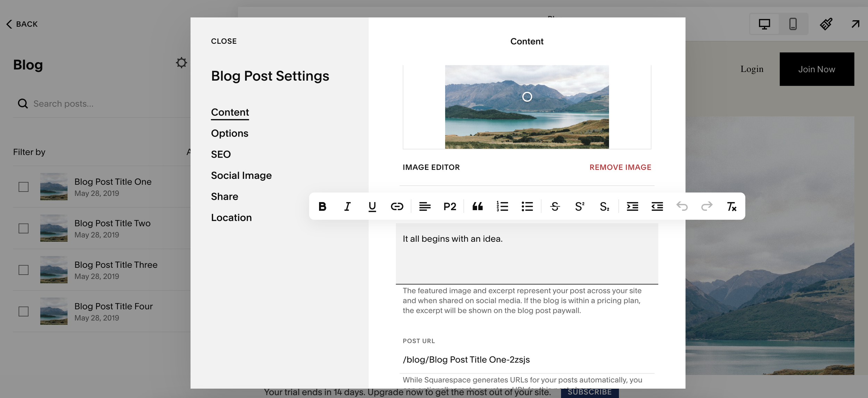
Task: Click the REMOVE IMAGE link
Action: tap(620, 167)
